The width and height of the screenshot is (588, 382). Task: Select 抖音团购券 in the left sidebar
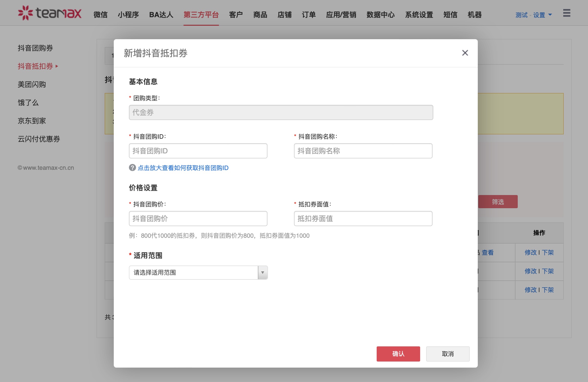tap(35, 48)
